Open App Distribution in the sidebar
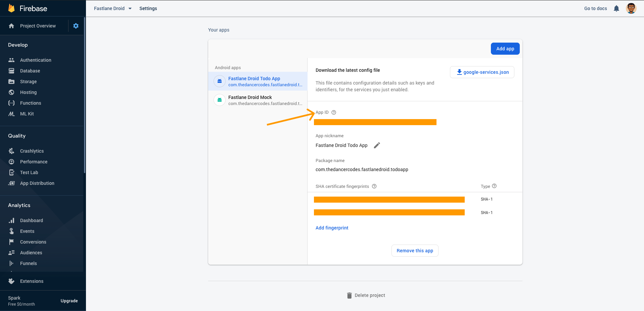Screen dimensions: 644x311 tap(37, 183)
